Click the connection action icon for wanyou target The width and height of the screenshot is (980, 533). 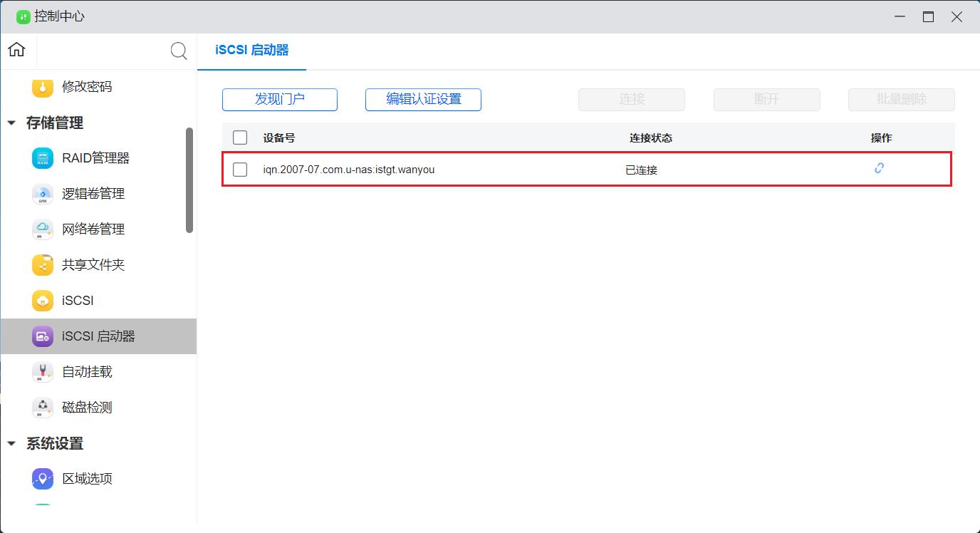click(x=879, y=168)
